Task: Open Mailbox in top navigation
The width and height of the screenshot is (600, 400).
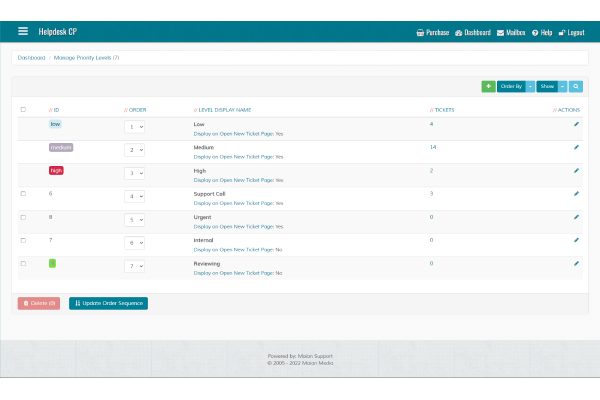Action: coord(511,33)
